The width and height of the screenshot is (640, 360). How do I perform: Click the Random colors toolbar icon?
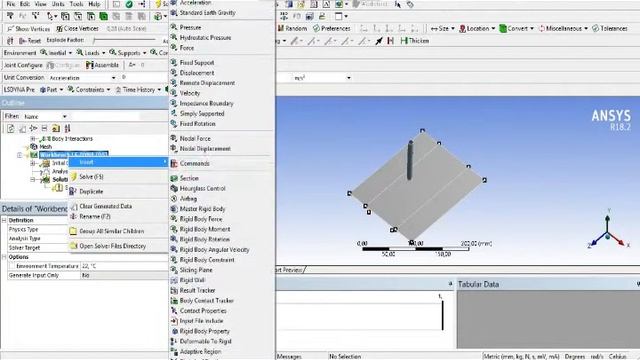281,28
